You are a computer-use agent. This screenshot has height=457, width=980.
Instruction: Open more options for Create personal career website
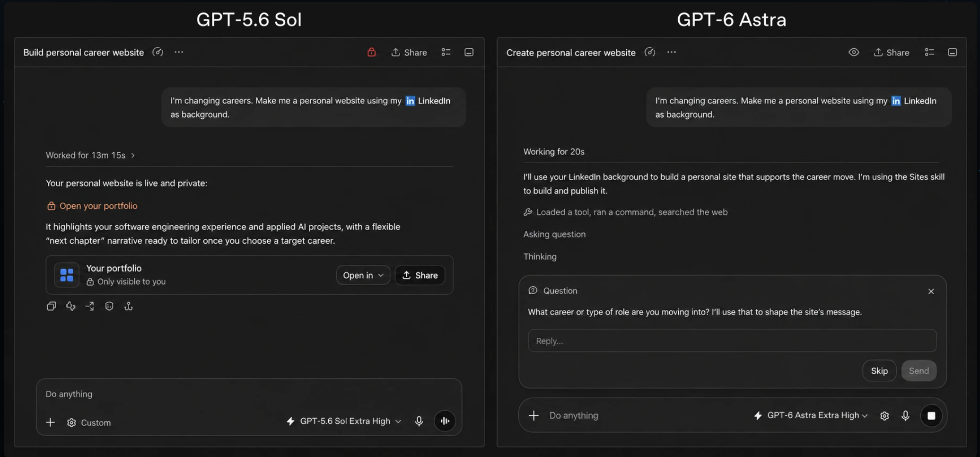point(672,52)
